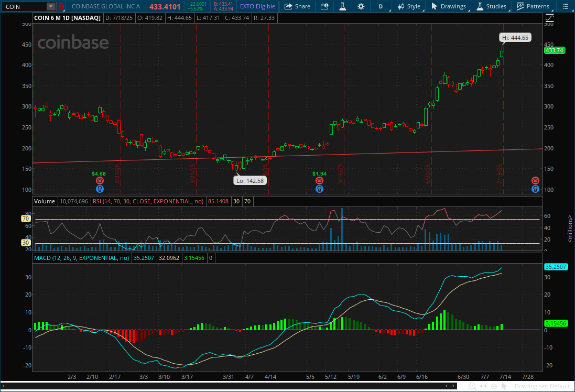Image resolution: width=575 pixels, height=392 pixels.
Task: Click the C: 433.74 close value in the header
Action: pyautogui.click(x=237, y=18)
